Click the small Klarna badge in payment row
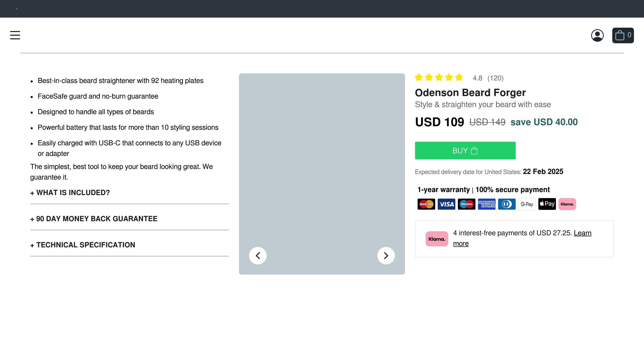This screenshot has height=362, width=644. (567, 204)
